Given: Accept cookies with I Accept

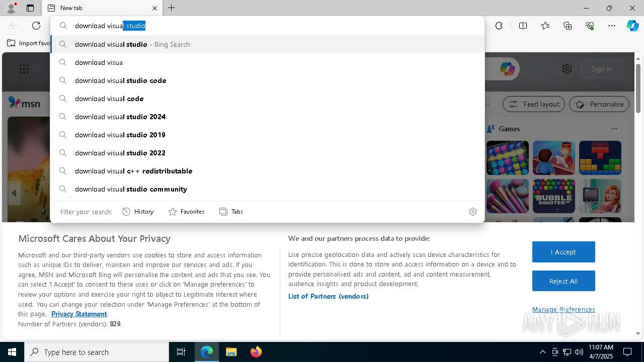Looking at the screenshot, I should 563,252.
